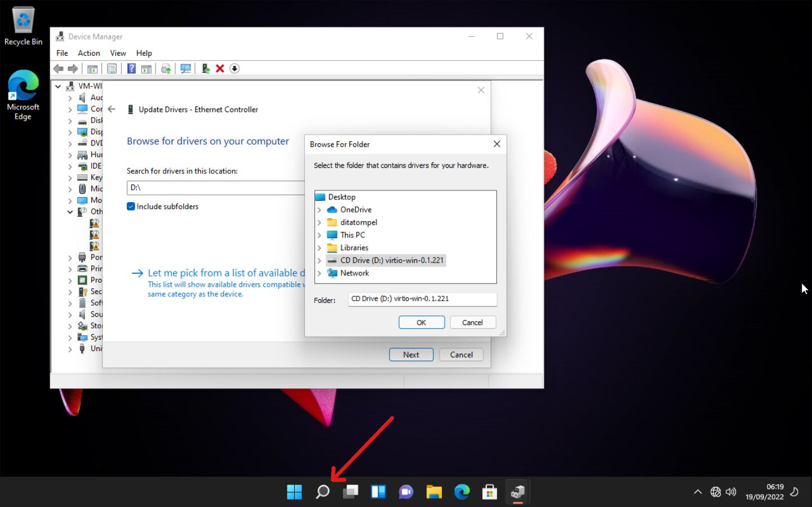Viewport: 812px width, 507px height.
Task: Click Update Device Driver gear toolbar icon
Action: pos(166,69)
